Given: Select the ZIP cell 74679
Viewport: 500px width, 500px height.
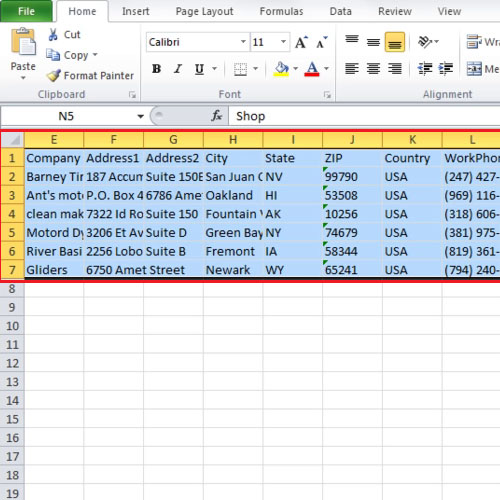Looking at the screenshot, I should pyautogui.click(x=352, y=233).
